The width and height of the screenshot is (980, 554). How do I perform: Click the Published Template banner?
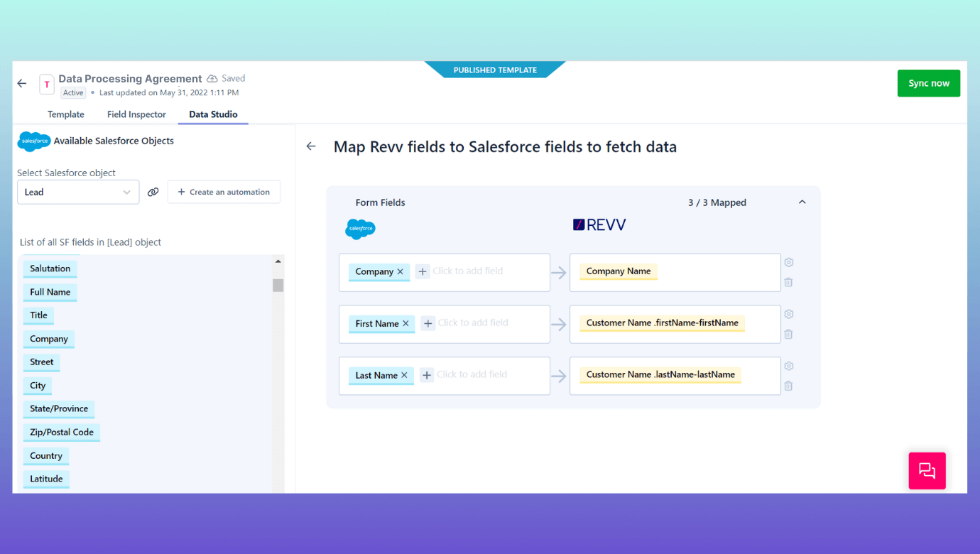pyautogui.click(x=495, y=70)
